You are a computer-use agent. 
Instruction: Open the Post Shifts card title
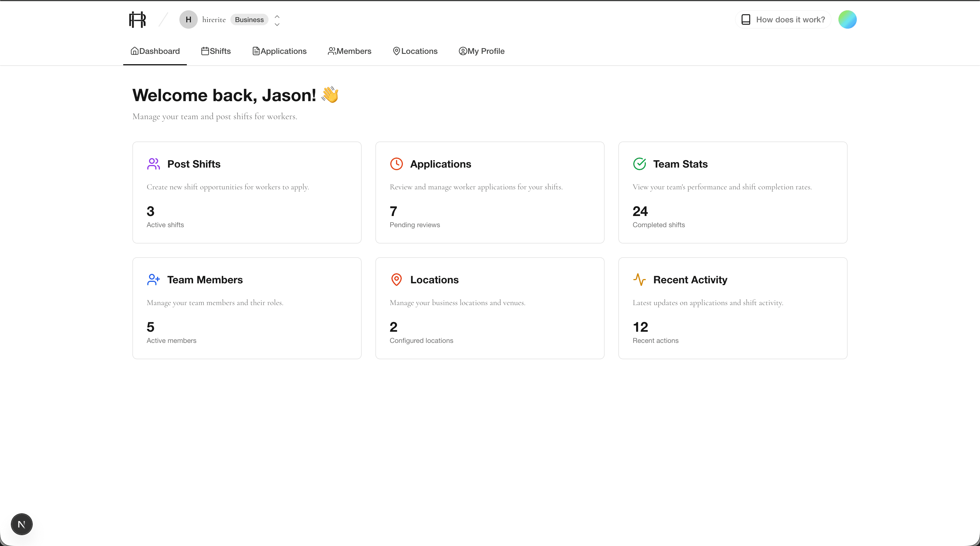[x=194, y=164]
